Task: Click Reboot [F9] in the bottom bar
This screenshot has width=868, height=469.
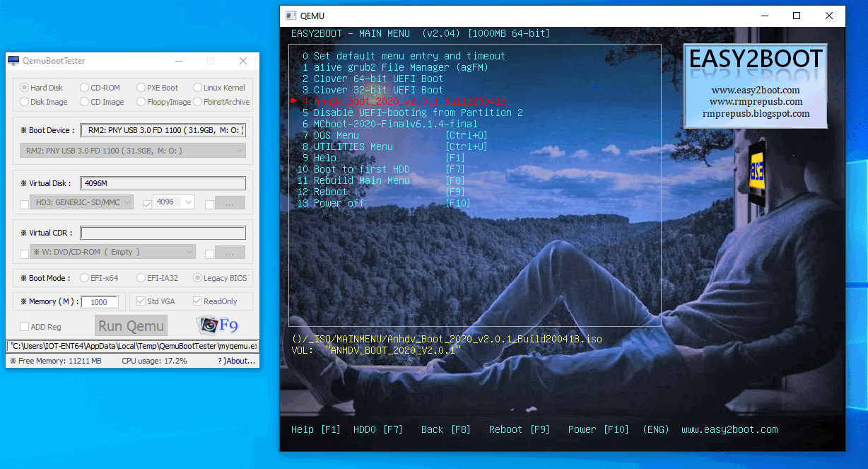Action: 520,429
